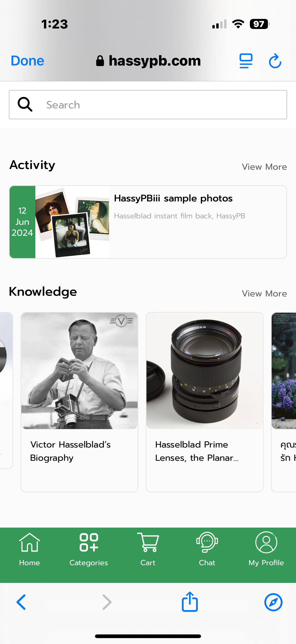This screenshot has height=644, width=296.
Task: Tap the hassypb.com address bar
Action: pyautogui.click(x=148, y=61)
